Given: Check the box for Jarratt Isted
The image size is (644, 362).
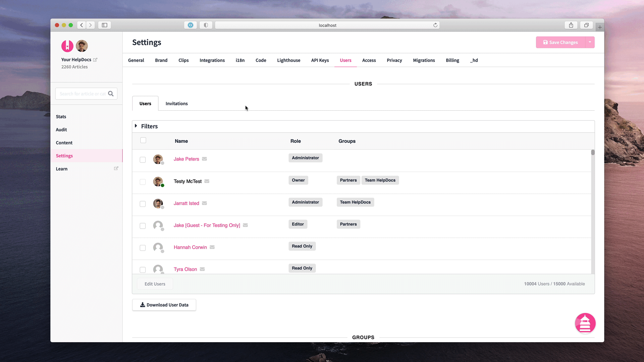Looking at the screenshot, I should click(x=143, y=204).
